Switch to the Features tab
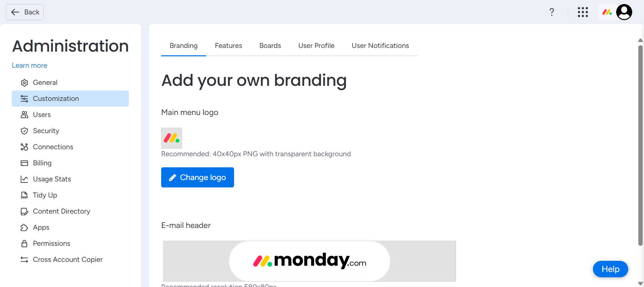This screenshot has height=287, width=644. click(x=228, y=46)
